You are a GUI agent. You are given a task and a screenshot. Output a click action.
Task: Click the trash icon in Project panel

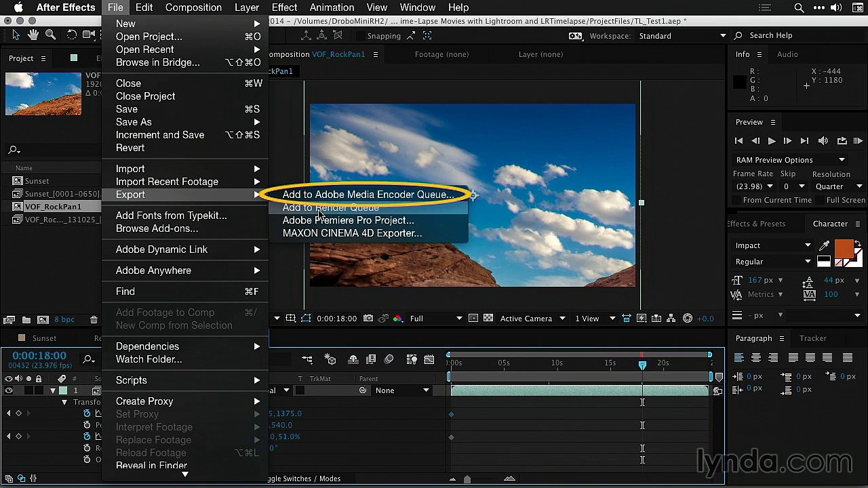tap(94, 319)
